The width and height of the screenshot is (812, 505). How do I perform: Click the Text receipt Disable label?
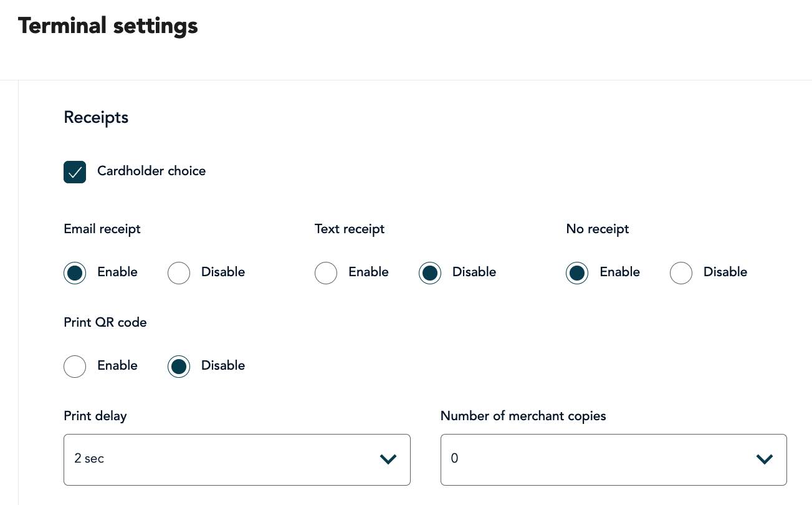474,272
